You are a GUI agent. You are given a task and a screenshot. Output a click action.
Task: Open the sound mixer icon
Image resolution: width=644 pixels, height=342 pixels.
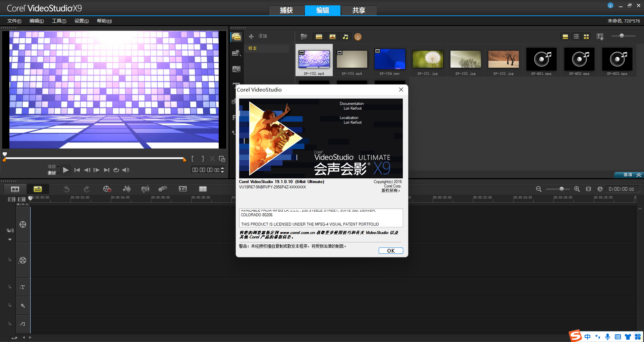127,189
